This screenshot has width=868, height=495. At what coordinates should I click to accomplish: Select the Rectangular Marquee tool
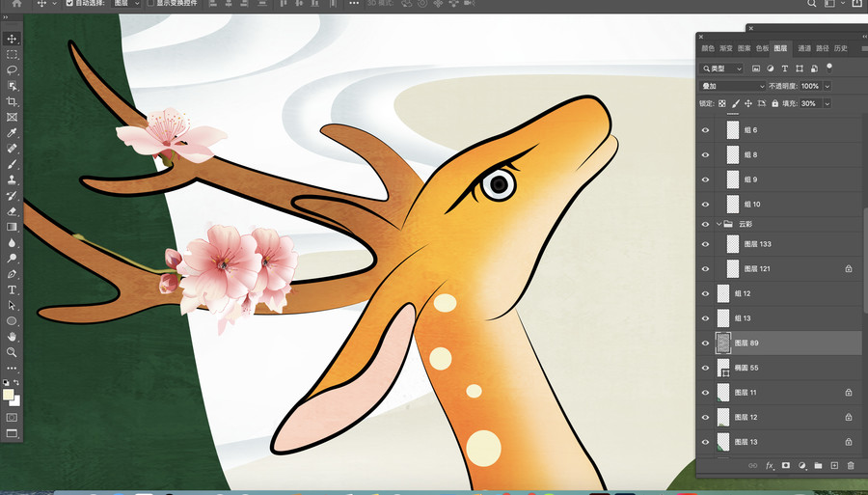click(12, 55)
